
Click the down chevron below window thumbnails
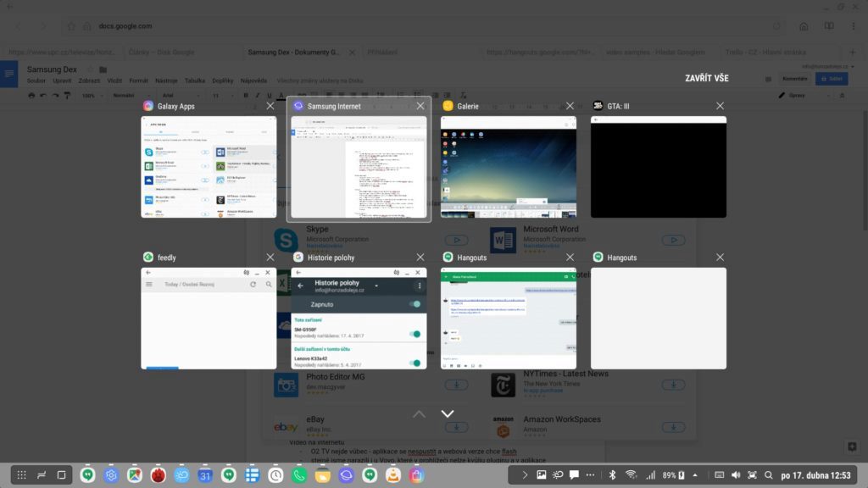click(x=448, y=413)
